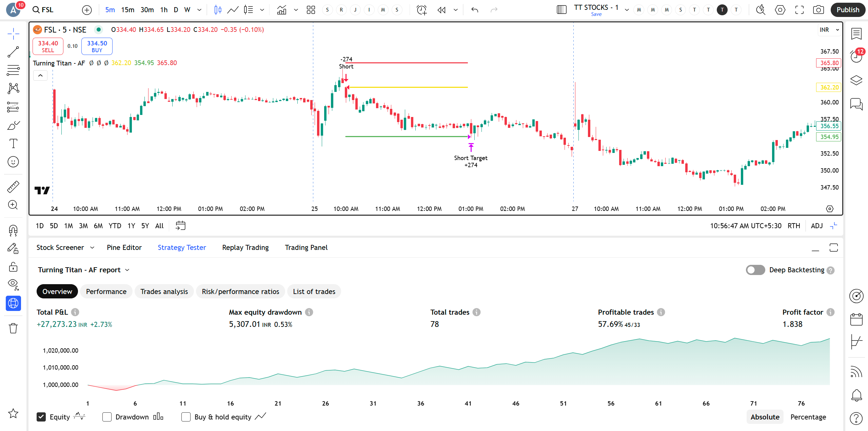
Task: Set the chart range to 1Y
Action: coord(131,226)
